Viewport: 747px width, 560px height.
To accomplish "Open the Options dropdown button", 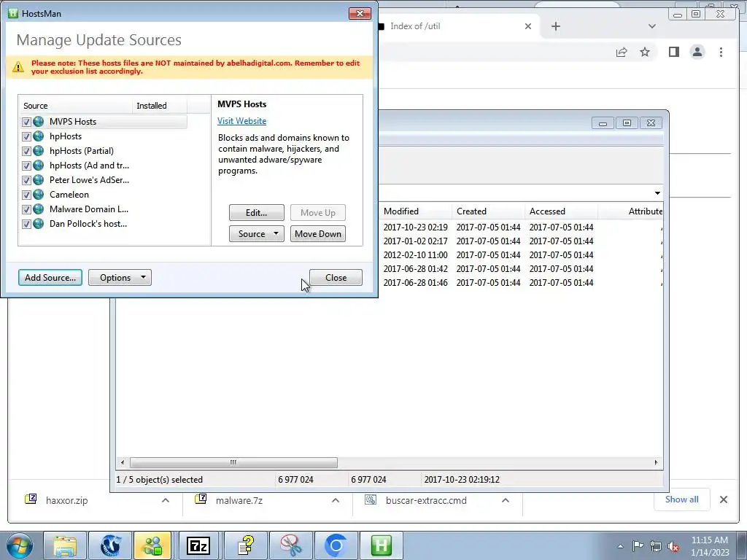I will tap(120, 278).
